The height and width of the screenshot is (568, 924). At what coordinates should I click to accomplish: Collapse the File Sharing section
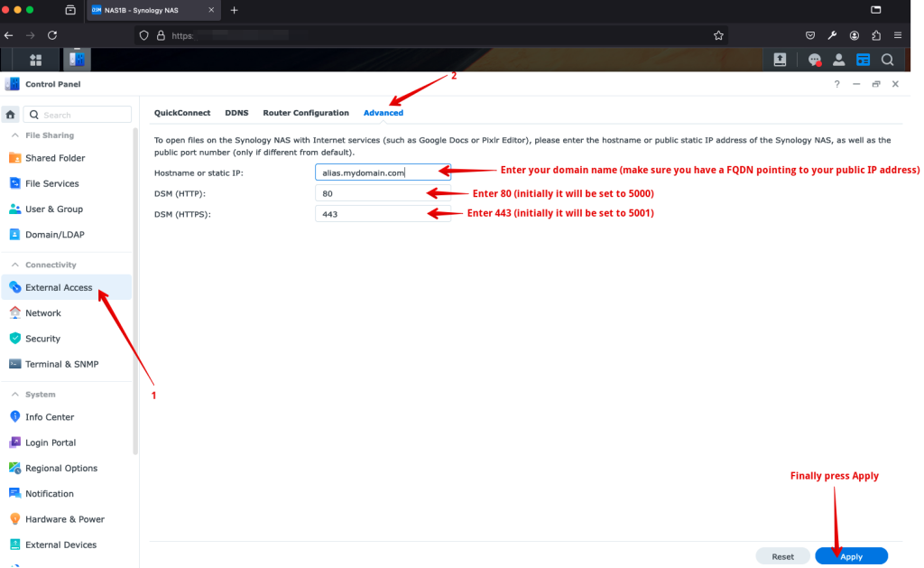[x=15, y=135]
